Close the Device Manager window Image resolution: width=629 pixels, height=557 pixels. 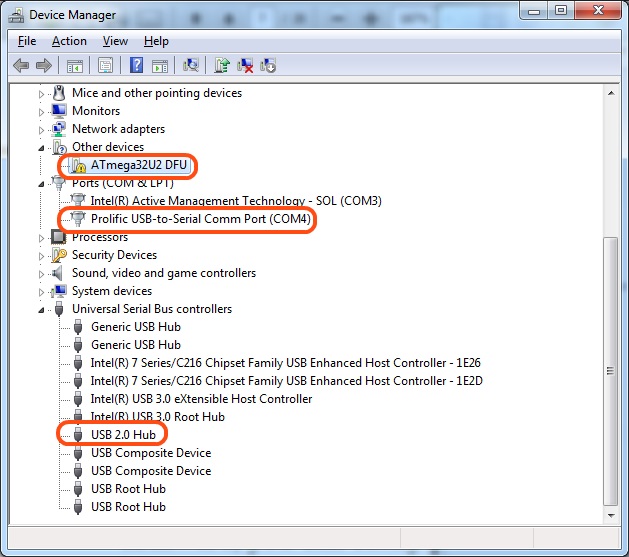coord(598,10)
